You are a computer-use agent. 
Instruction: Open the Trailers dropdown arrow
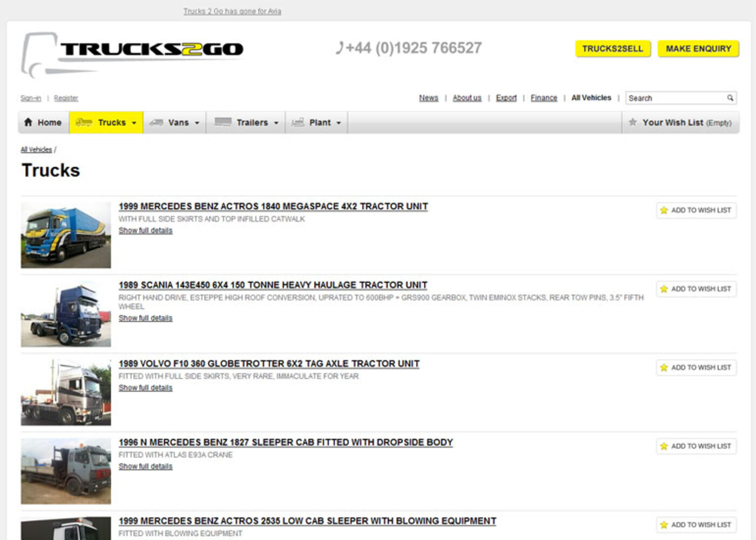(276, 123)
